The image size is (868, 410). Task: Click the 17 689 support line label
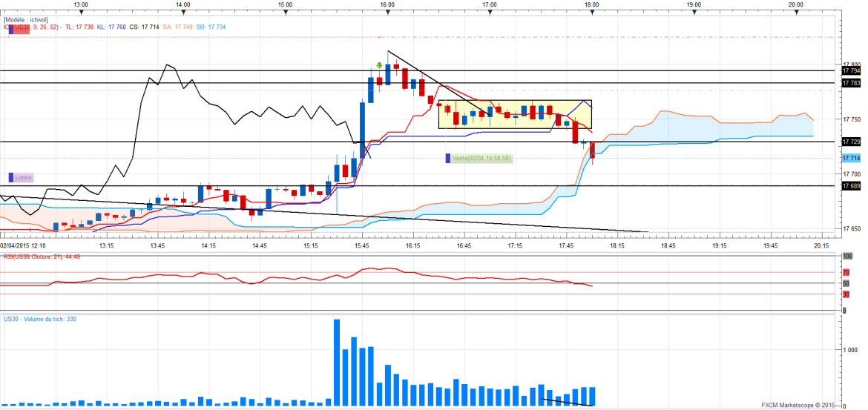coord(851,186)
